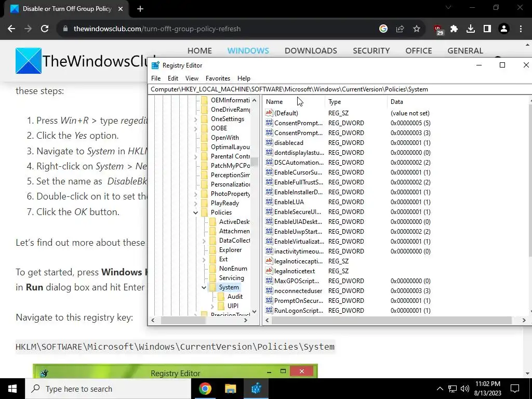532x399 pixels.
Task: Open Chrome three-dot menu
Action: click(x=521, y=29)
